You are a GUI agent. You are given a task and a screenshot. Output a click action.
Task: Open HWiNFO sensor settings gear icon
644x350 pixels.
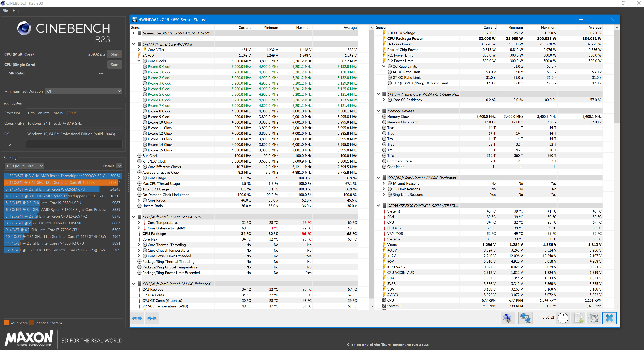click(594, 318)
